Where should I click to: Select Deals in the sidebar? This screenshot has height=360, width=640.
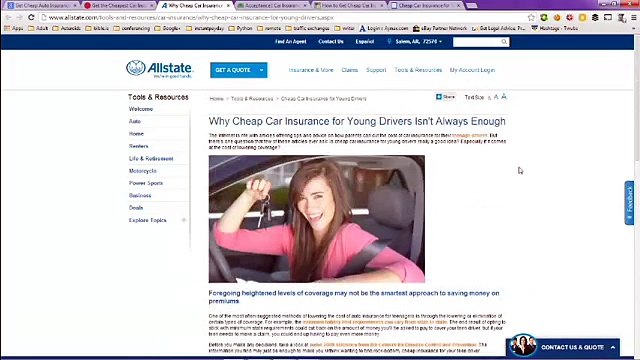(136, 207)
